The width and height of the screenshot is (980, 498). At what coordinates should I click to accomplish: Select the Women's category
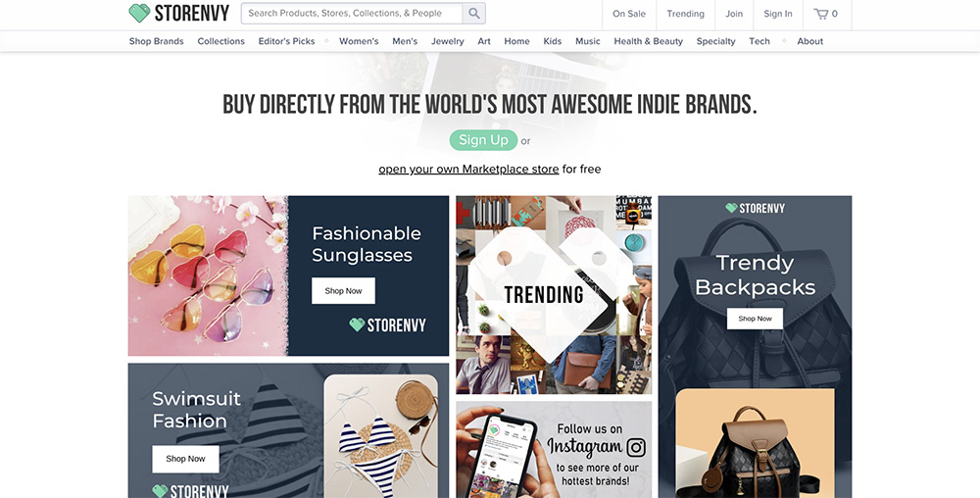tap(359, 41)
